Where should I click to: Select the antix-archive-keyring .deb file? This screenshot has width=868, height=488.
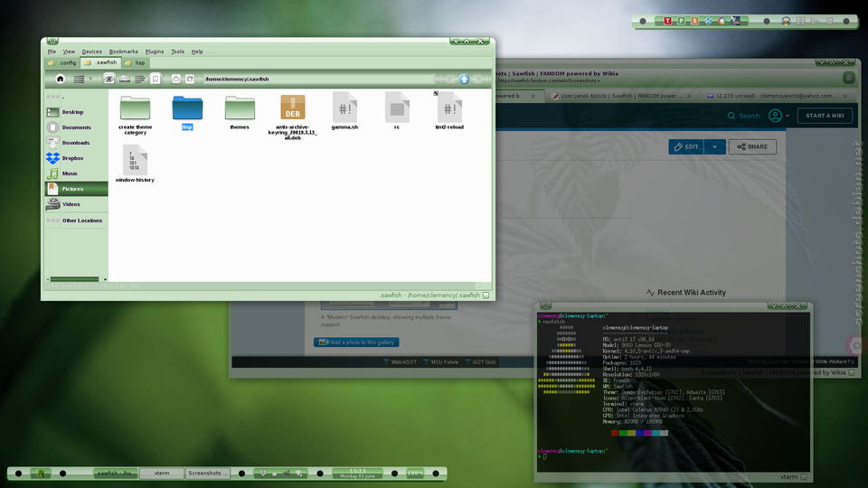pos(292,117)
